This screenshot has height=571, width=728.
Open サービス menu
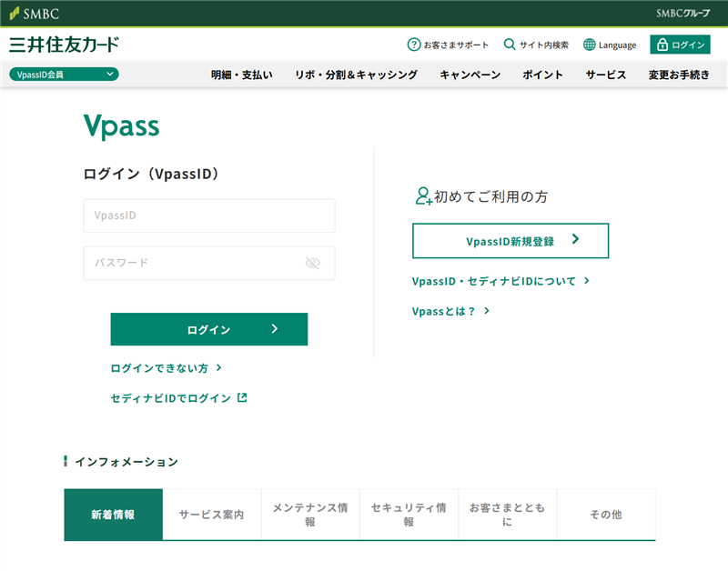(x=606, y=75)
